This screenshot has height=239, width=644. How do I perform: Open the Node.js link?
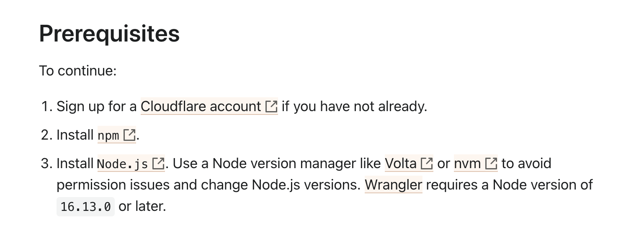(x=123, y=164)
